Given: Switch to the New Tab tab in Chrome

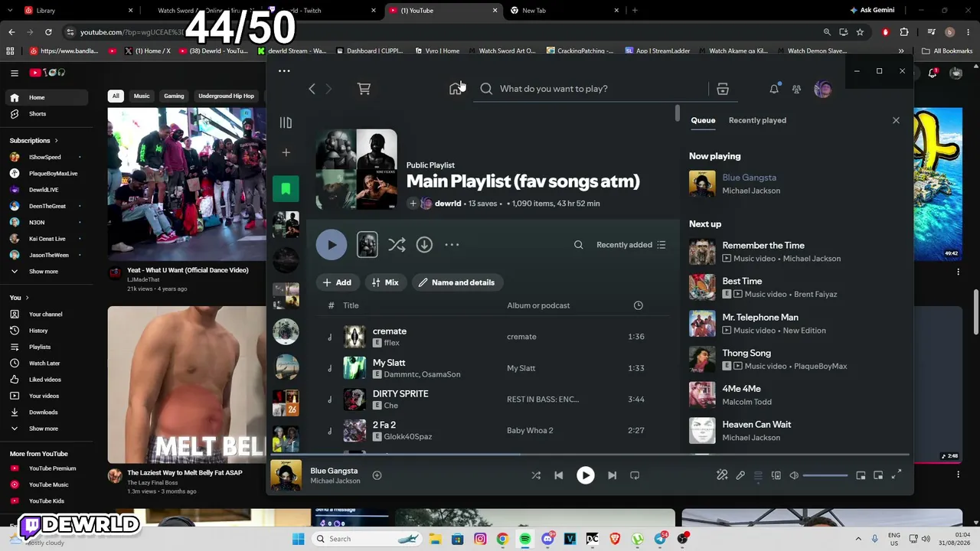Looking at the screenshot, I should [563, 11].
